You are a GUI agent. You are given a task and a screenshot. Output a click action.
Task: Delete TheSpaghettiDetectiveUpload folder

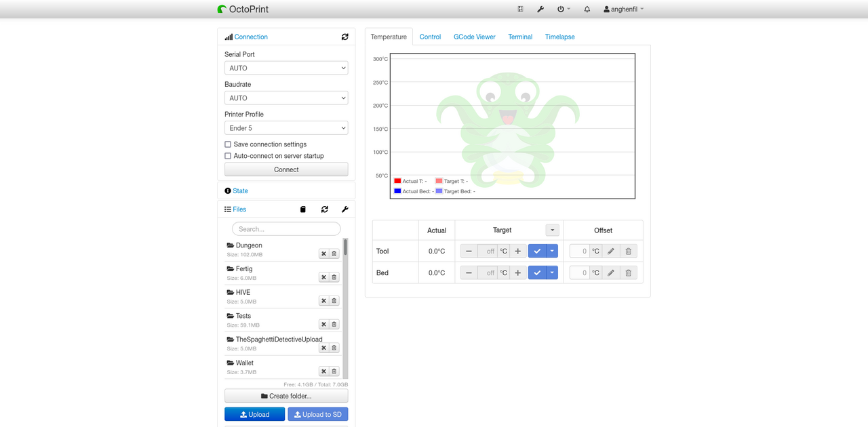[x=334, y=348]
